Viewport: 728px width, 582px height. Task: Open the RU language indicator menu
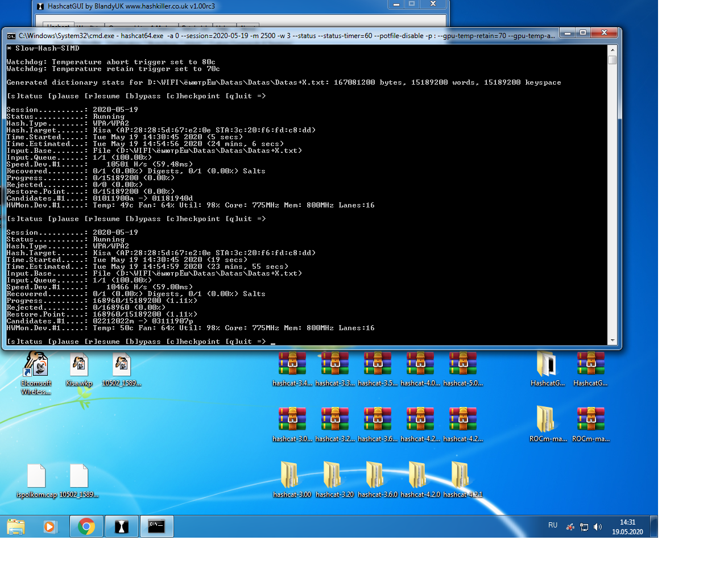pos(552,526)
